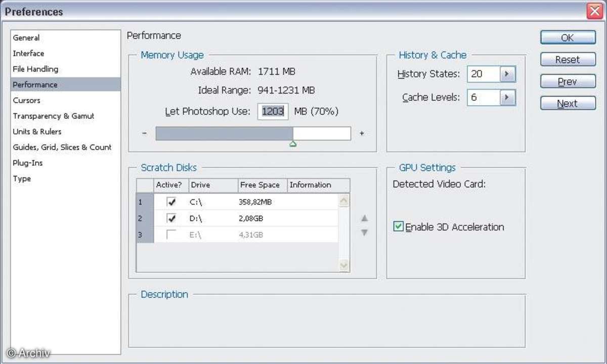This screenshot has width=607, height=364.
Task: Open the Cursors preferences
Action: coord(26,101)
